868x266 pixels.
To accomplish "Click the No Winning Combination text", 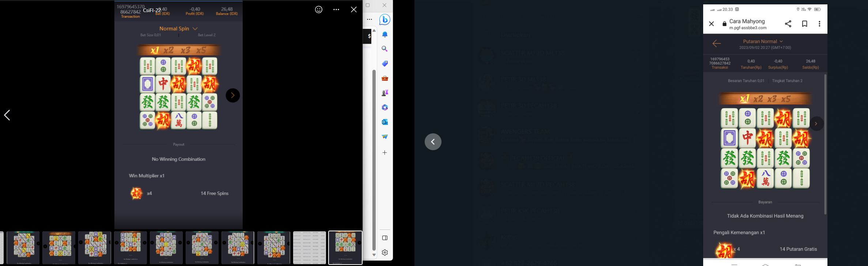I will point(179,159).
